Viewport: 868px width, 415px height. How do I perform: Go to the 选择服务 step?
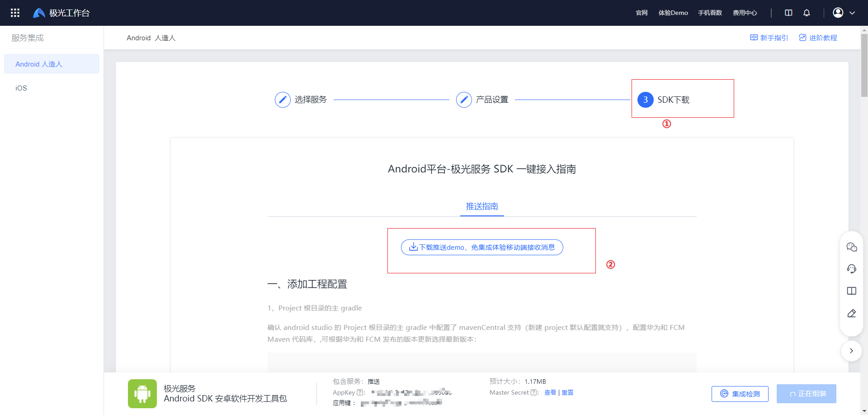301,100
